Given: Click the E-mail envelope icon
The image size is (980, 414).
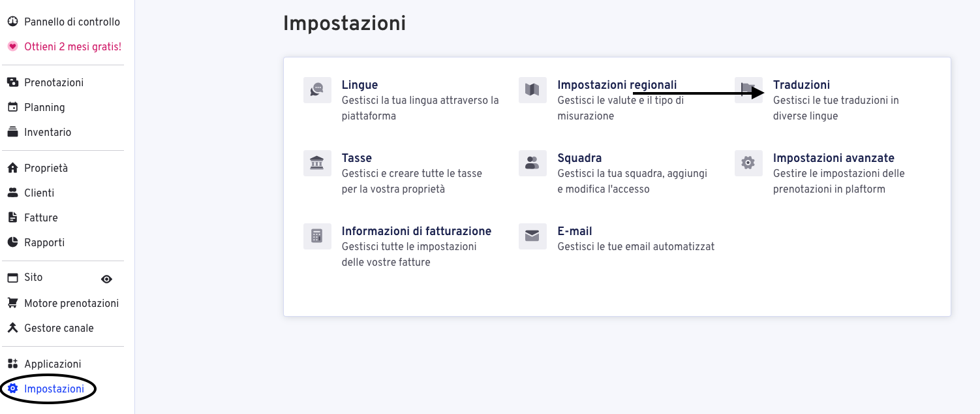Looking at the screenshot, I should click(x=532, y=236).
